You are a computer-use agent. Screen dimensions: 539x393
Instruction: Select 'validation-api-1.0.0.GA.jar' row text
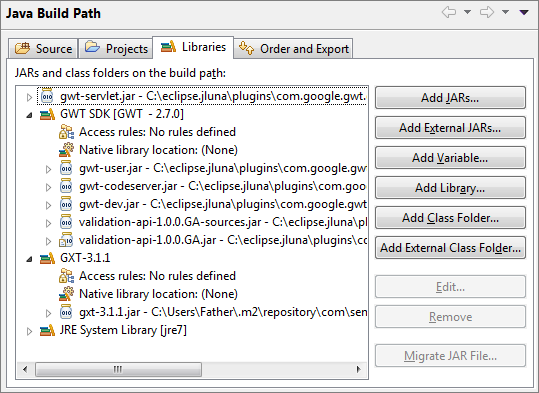223,240
